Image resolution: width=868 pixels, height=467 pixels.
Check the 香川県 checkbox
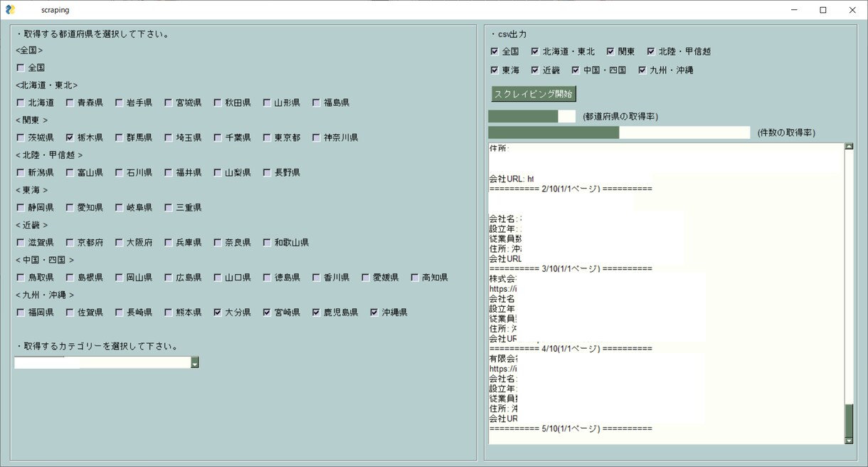[x=316, y=277]
